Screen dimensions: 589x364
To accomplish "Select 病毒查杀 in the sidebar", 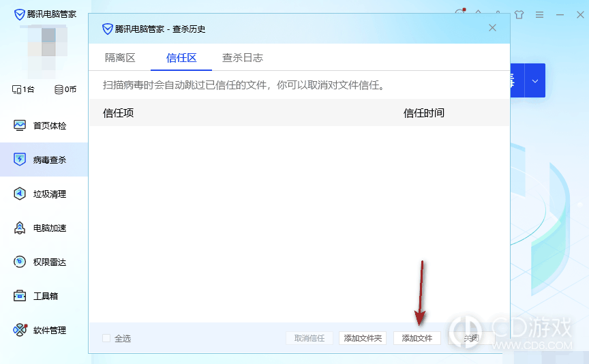I will 44,160.
